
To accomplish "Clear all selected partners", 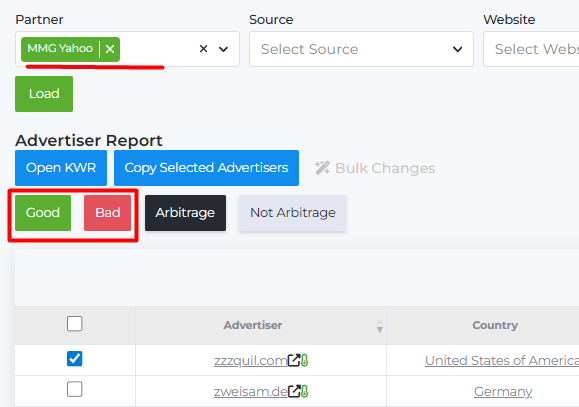I will pyautogui.click(x=203, y=49).
